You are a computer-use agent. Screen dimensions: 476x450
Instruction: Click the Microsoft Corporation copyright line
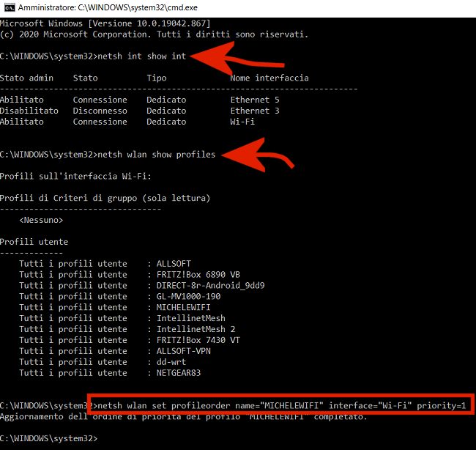point(155,34)
